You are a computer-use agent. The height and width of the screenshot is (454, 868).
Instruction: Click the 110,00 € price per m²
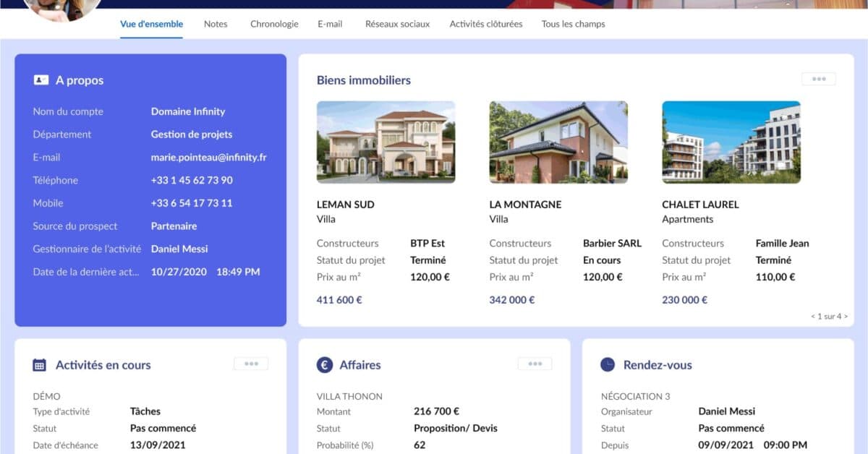click(x=775, y=277)
